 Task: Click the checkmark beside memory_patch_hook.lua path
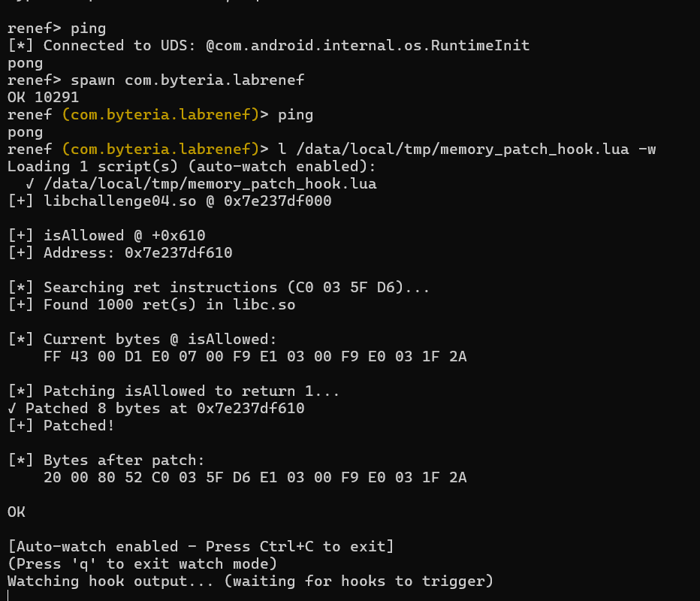coord(29,184)
